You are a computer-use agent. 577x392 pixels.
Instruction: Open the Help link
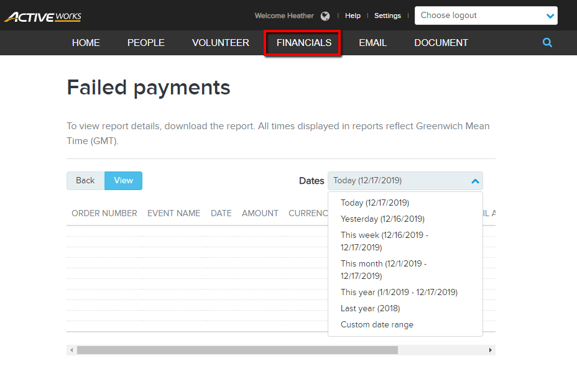(353, 16)
